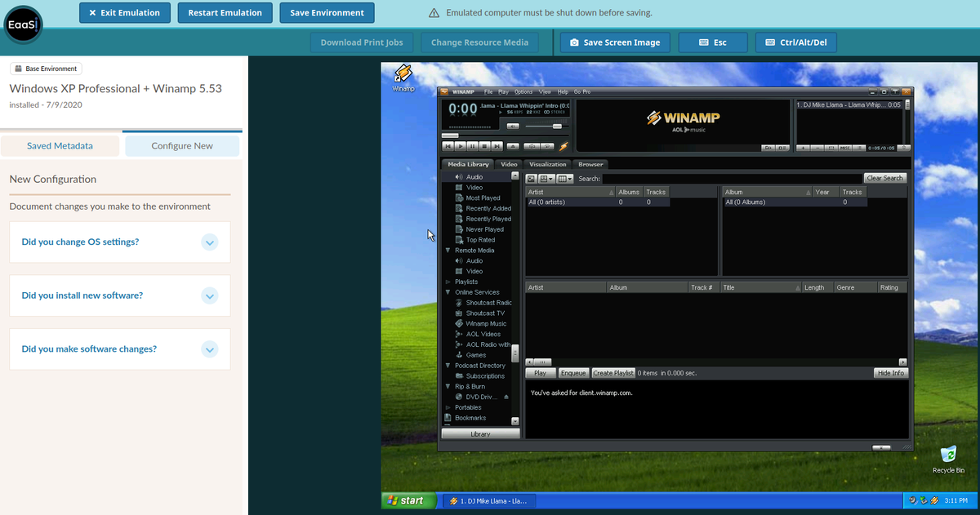This screenshot has width=980, height=515.
Task: Open the album art view dropdown
Action: tap(546, 179)
